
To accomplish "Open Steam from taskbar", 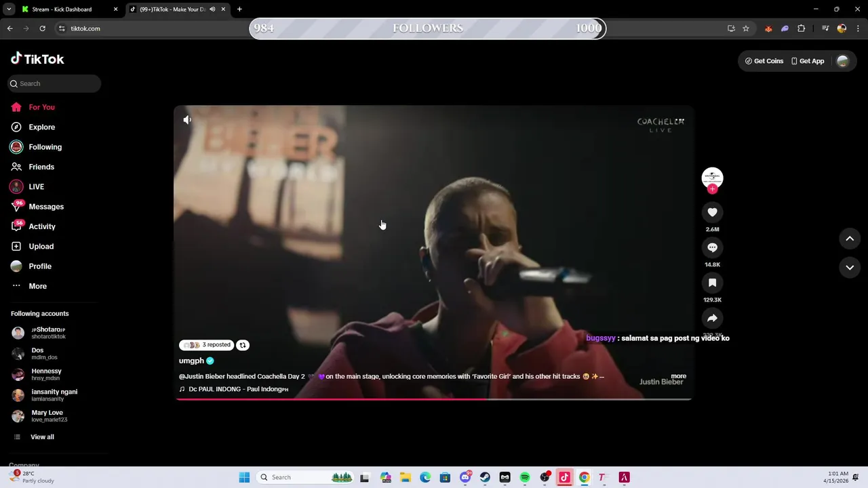I will [485, 477].
